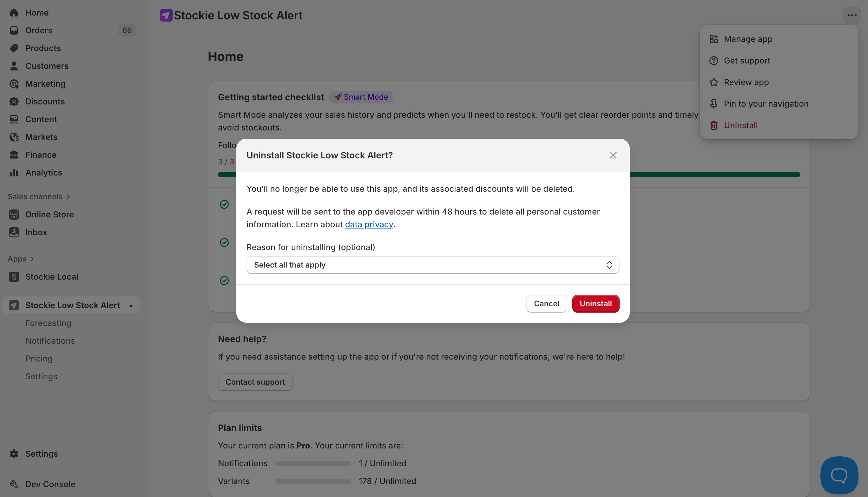Screen dimensions: 868x497
Task: Click the Analytics bar chart icon
Action: (x=14, y=173)
